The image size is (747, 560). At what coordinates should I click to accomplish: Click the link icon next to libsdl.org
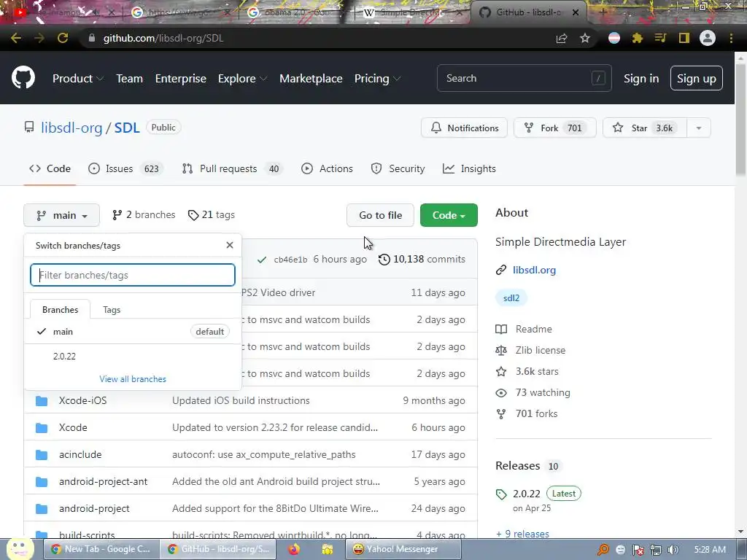coord(500,270)
